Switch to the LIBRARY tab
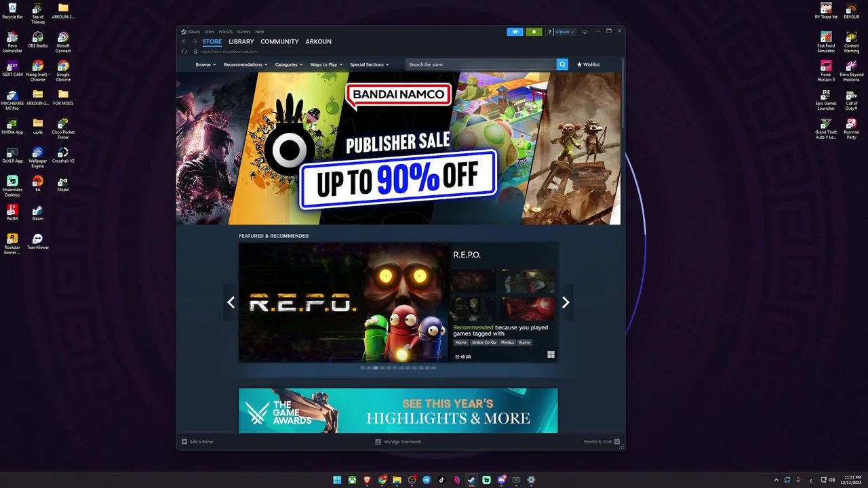Image resolution: width=868 pixels, height=488 pixels. [x=241, y=41]
